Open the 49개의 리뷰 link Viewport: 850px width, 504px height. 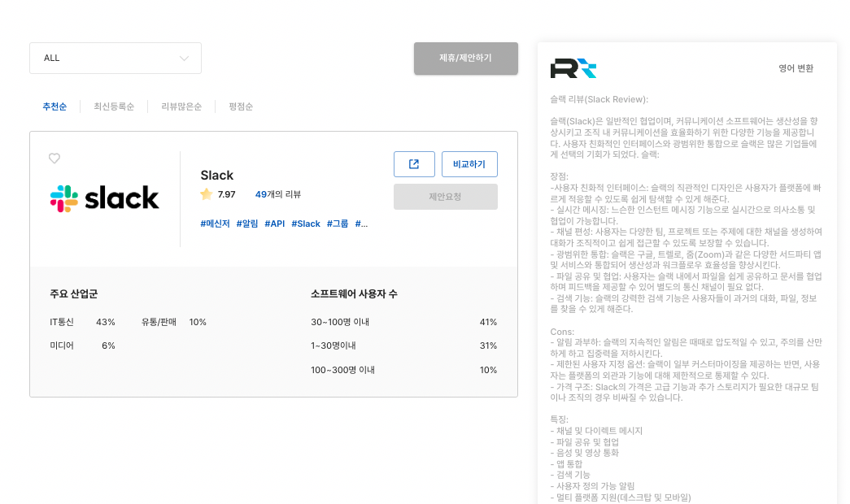pos(277,194)
